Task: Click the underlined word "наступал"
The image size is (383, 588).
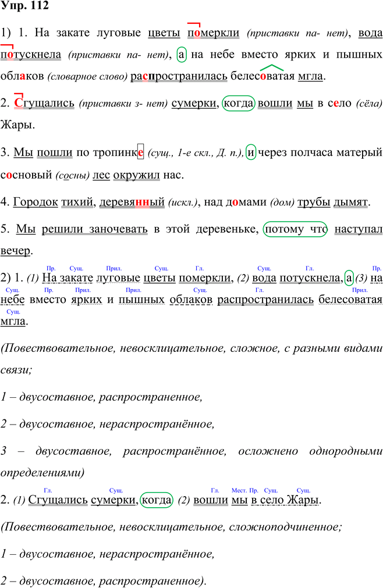Action: click(x=359, y=229)
